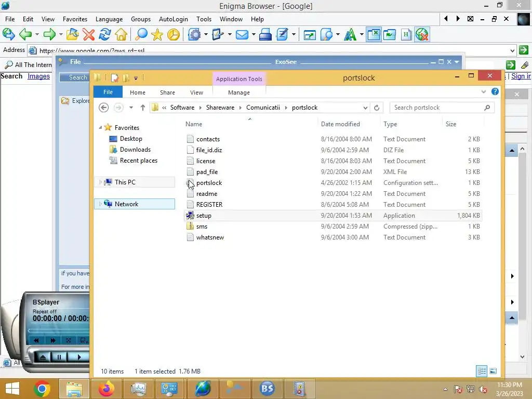Open dropdown arrow next to browser Forward button
The height and width of the screenshot is (399, 532).
click(61, 34)
